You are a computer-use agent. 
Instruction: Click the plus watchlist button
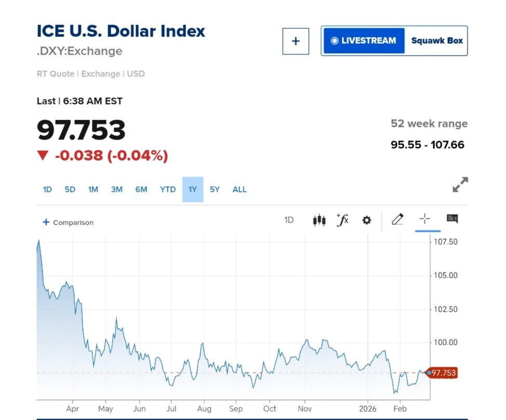click(296, 41)
